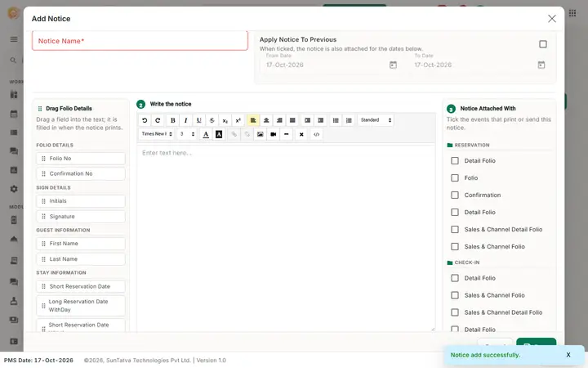Check Sales & Channel Detail Folio under Reservation
Viewport: 588px width, 368px height.
point(455,230)
